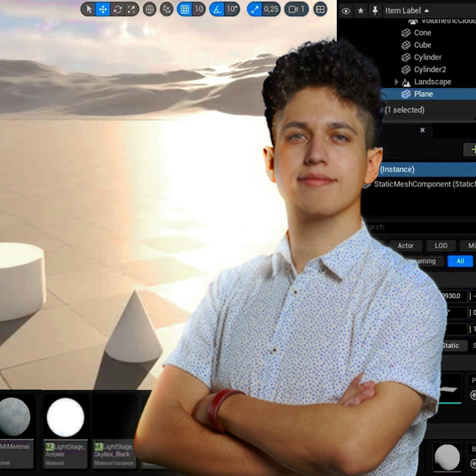Select the (Instance) root row
Viewport: 476px width, 476px height.
pyautogui.click(x=427, y=169)
